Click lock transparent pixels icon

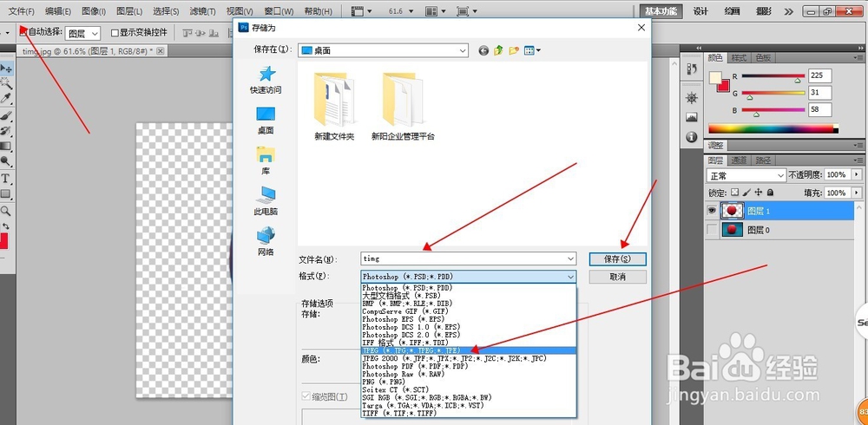pyautogui.click(x=734, y=193)
